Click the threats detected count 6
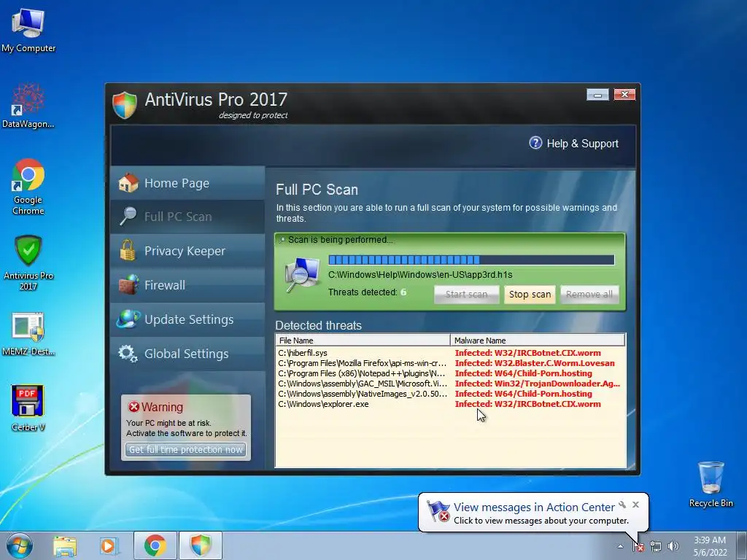The height and width of the screenshot is (560, 747). point(403,292)
